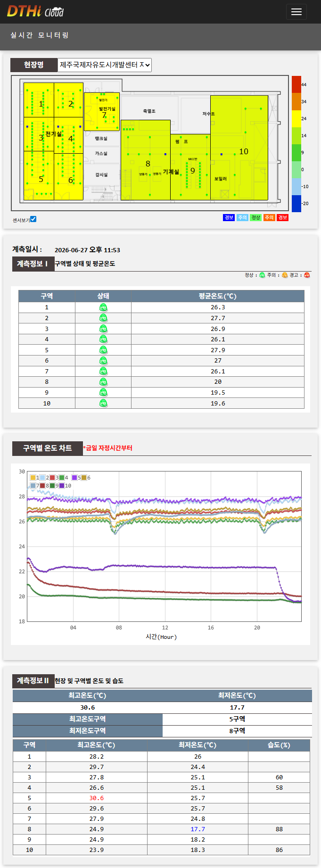Click the 상태 column header
The width and height of the screenshot is (321, 868).
point(103,296)
